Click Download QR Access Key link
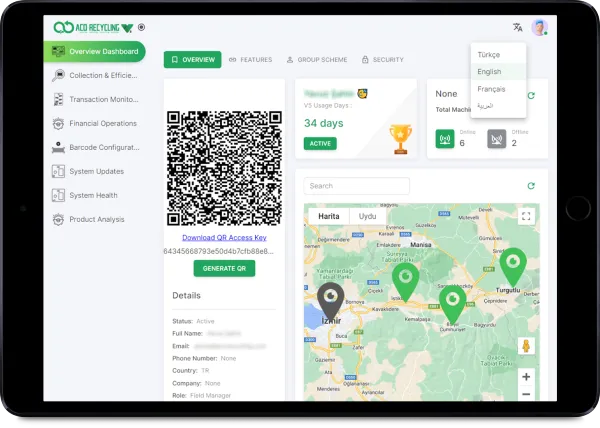 224,237
